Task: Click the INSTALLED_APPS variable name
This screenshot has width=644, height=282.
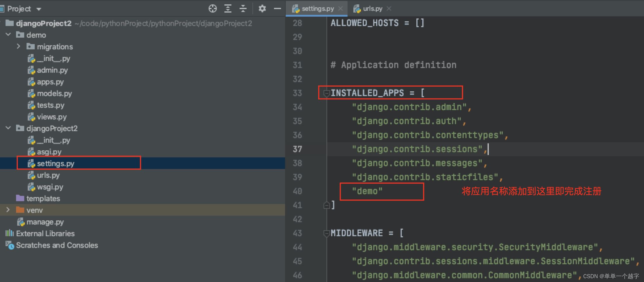Action: point(367,93)
